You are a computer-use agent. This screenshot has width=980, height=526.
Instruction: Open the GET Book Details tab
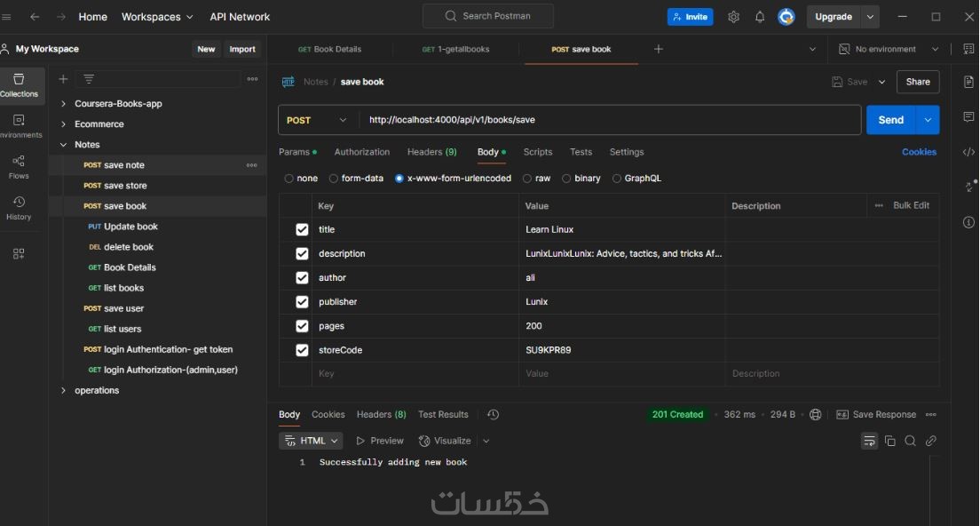pyautogui.click(x=329, y=49)
